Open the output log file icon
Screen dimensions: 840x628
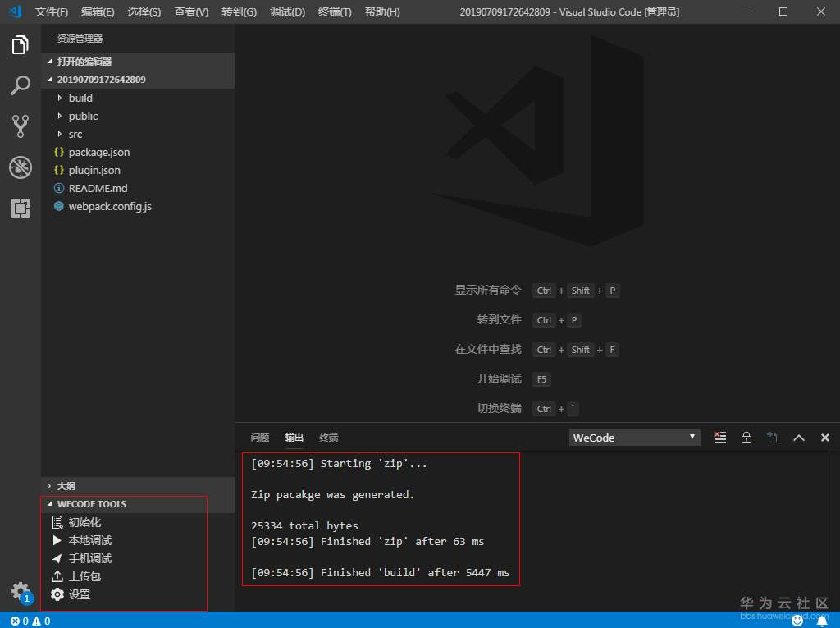(x=772, y=438)
